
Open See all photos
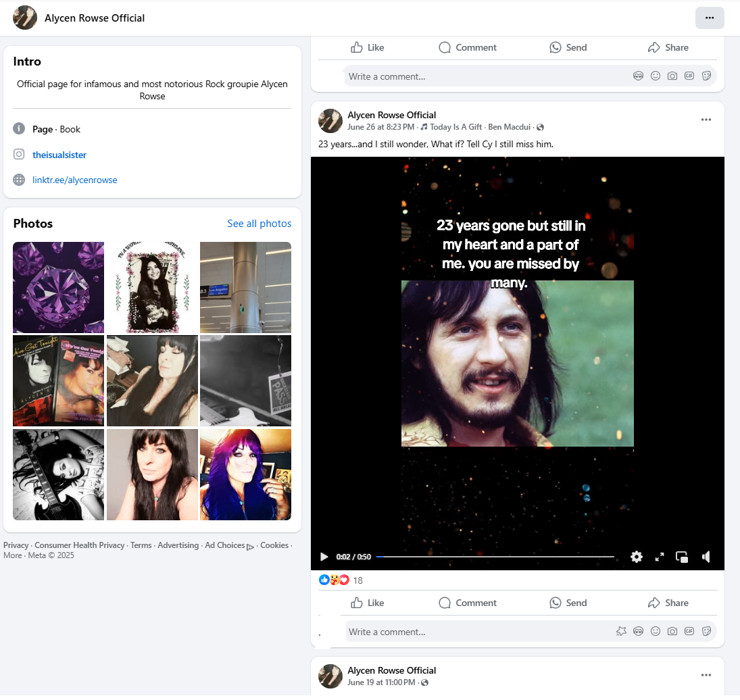coord(259,224)
